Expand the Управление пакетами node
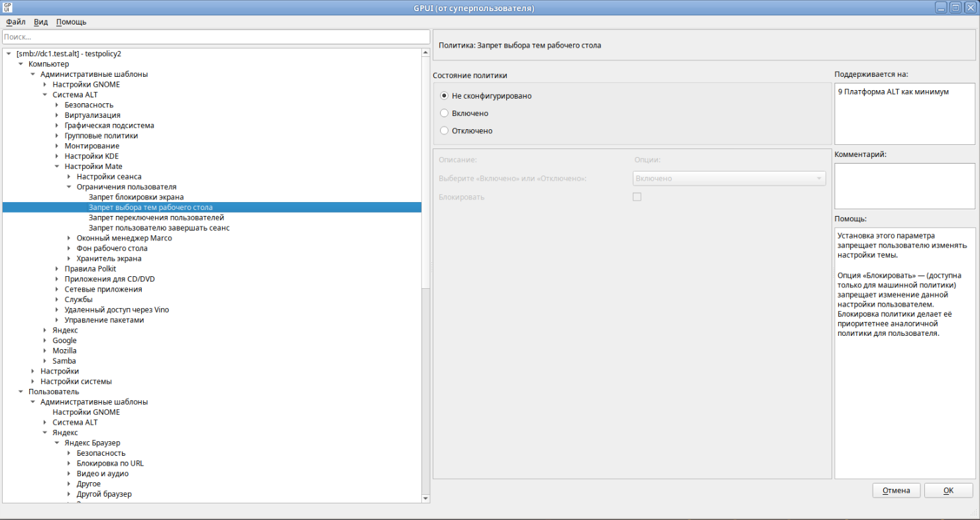980x520 pixels. pos(57,320)
